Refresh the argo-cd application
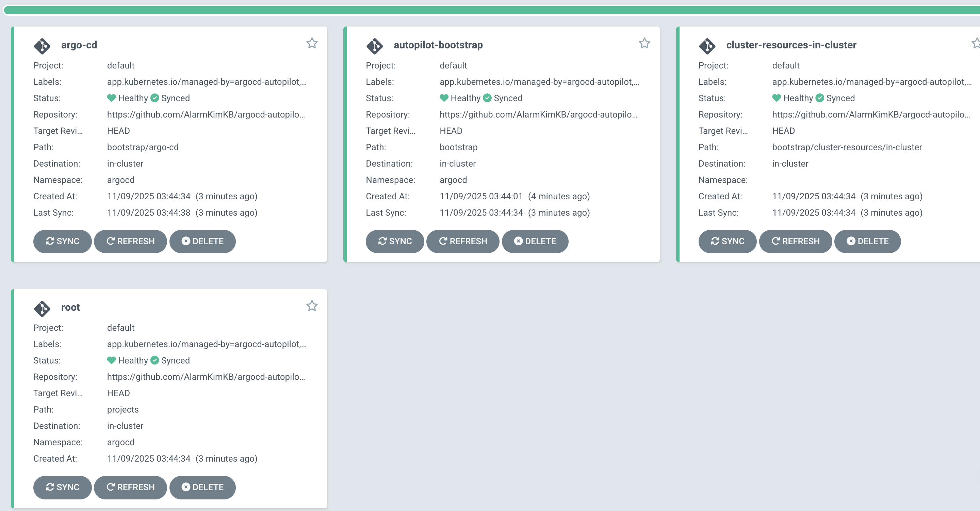 [x=130, y=241]
